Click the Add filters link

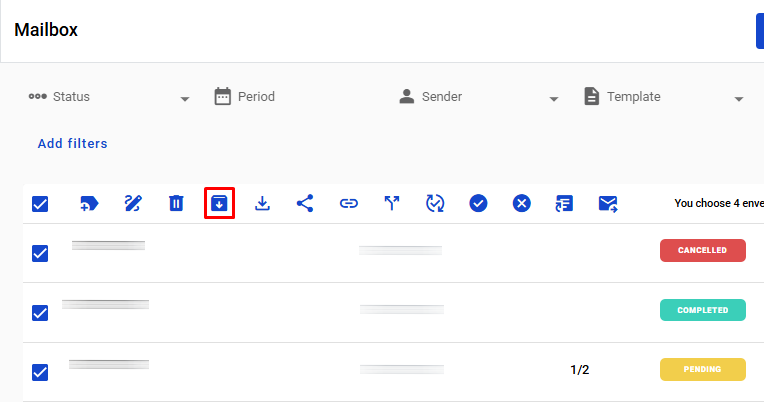point(72,144)
